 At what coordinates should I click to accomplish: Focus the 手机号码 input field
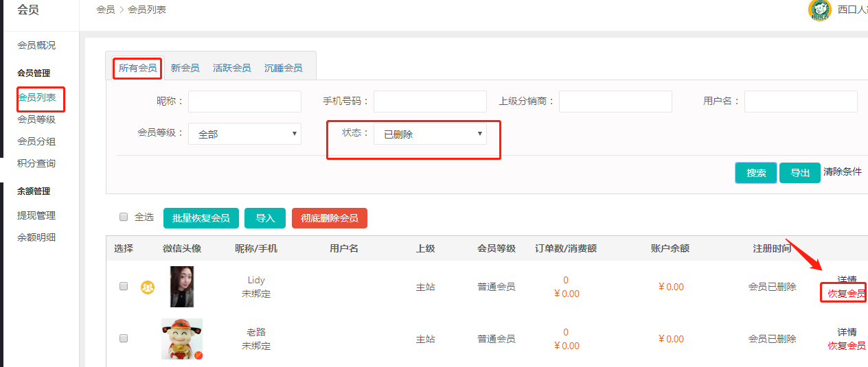[430, 102]
